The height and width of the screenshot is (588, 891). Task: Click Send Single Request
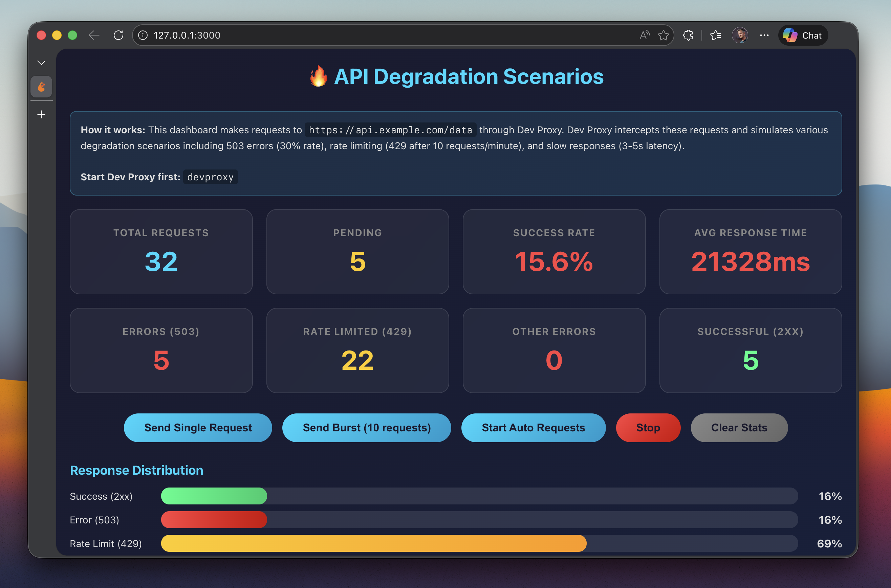point(198,428)
